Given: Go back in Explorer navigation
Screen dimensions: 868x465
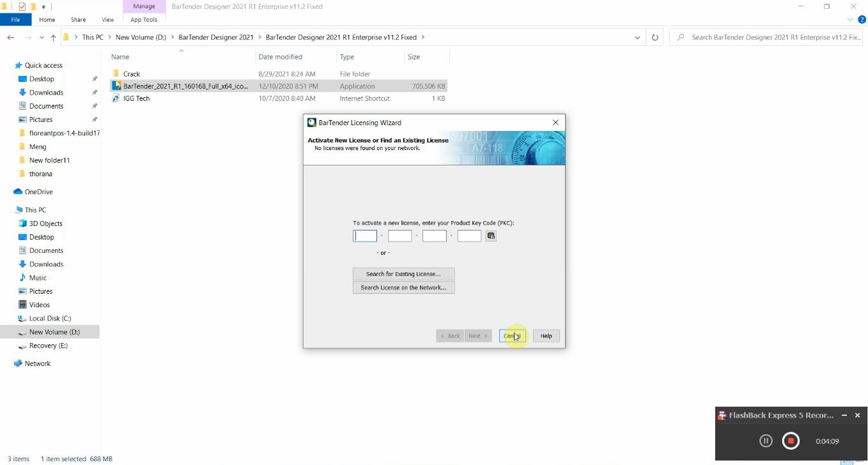Looking at the screenshot, I should pyautogui.click(x=10, y=38).
